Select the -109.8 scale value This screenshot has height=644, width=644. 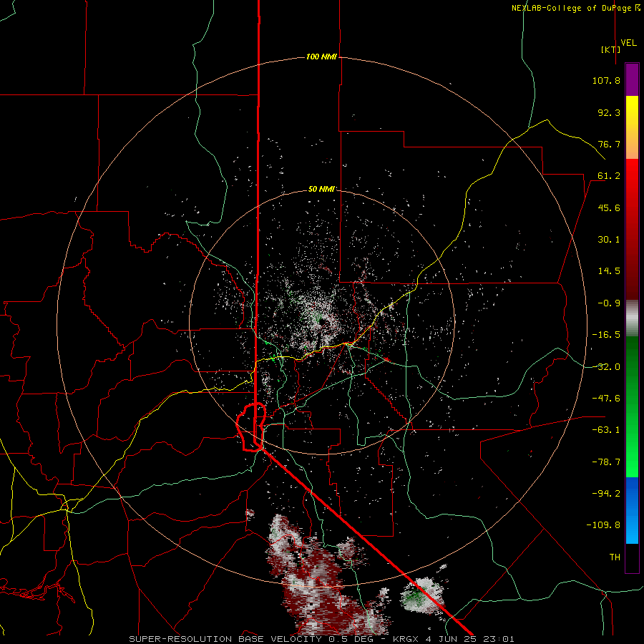click(x=603, y=525)
